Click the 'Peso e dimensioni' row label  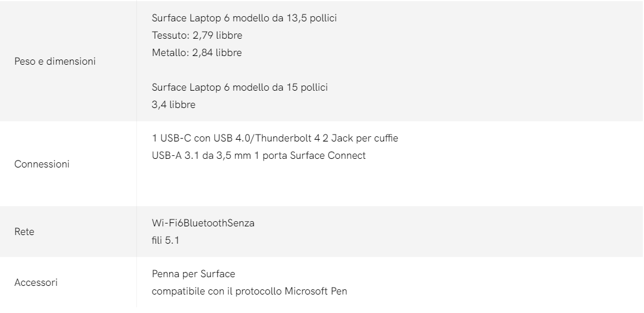[55, 61]
